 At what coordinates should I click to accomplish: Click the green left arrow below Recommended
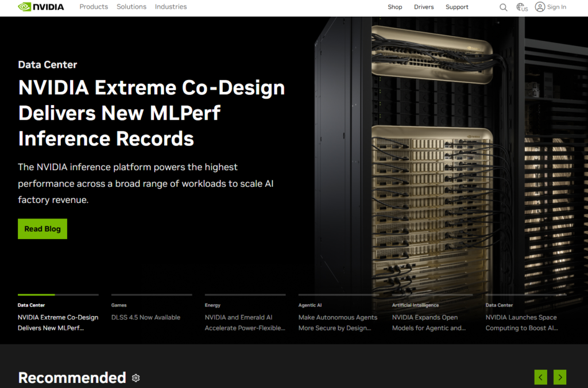point(540,377)
